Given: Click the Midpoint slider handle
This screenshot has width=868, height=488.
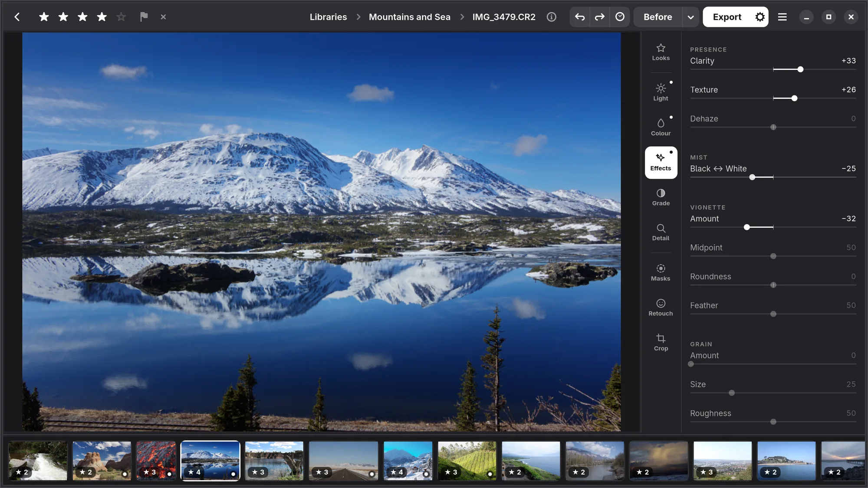Looking at the screenshot, I should (x=773, y=256).
